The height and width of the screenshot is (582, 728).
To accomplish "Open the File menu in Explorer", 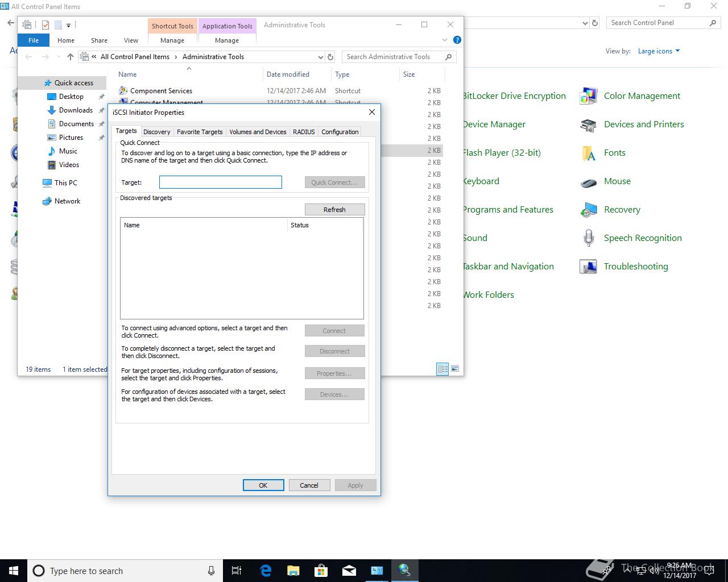I will coord(34,40).
